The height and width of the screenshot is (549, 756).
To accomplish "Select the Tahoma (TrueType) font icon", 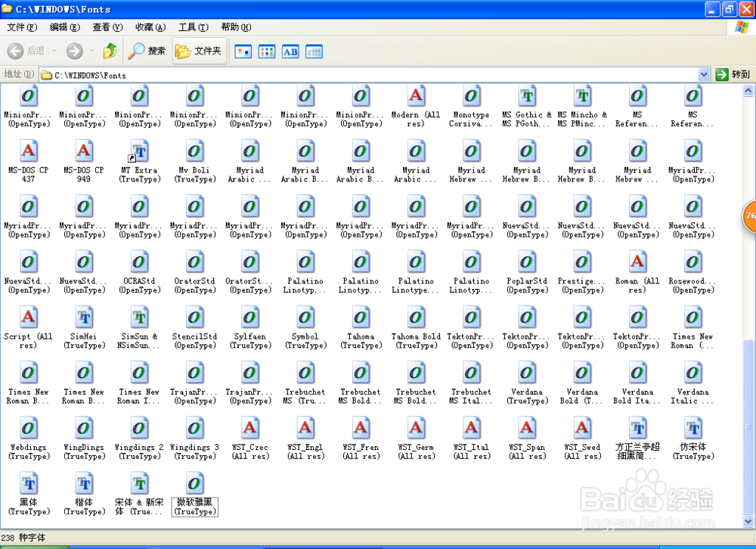I will point(361,317).
